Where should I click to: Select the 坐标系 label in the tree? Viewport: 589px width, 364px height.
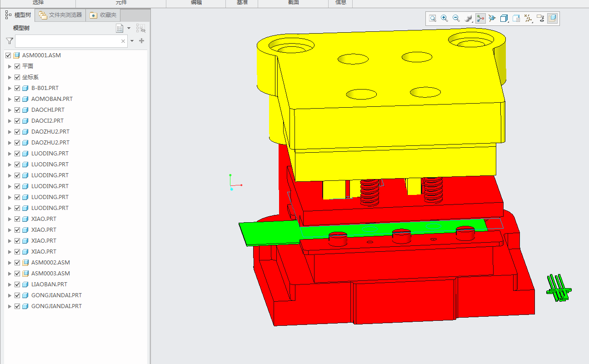click(x=30, y=77)
